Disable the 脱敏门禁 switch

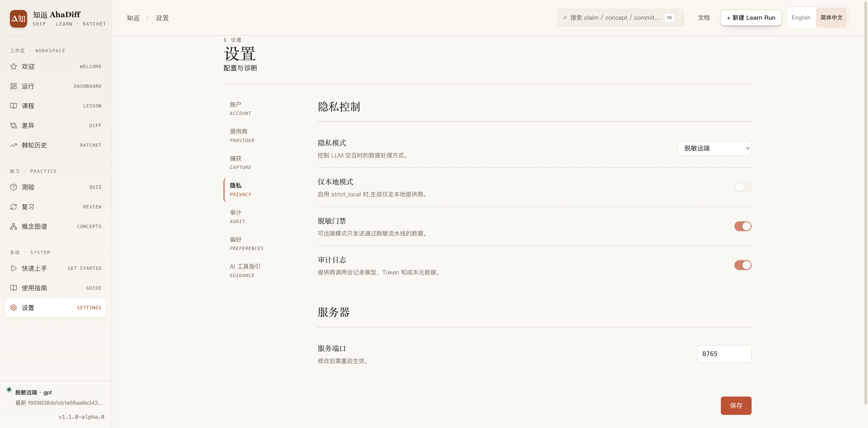point(743,226)
